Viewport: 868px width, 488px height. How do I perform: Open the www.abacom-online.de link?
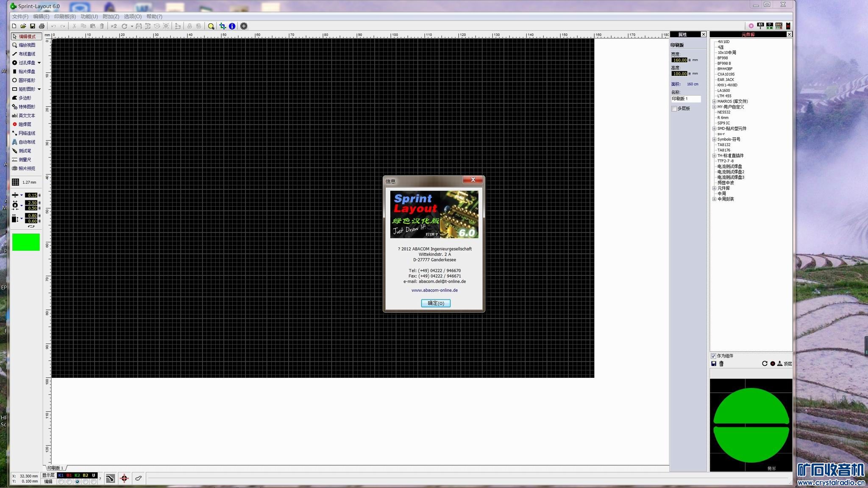[x=434, y=290]
